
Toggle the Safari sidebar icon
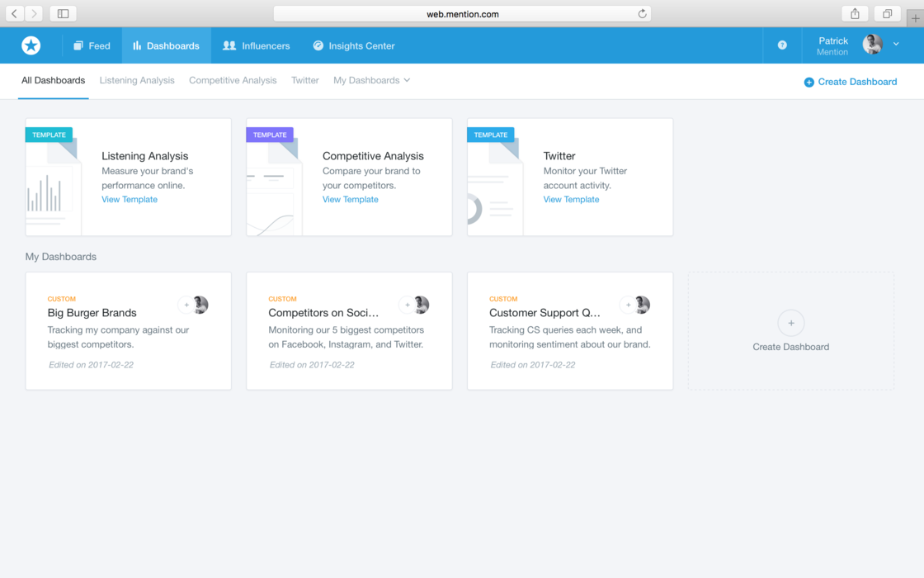pyautogui.click(x=63, y=14)
